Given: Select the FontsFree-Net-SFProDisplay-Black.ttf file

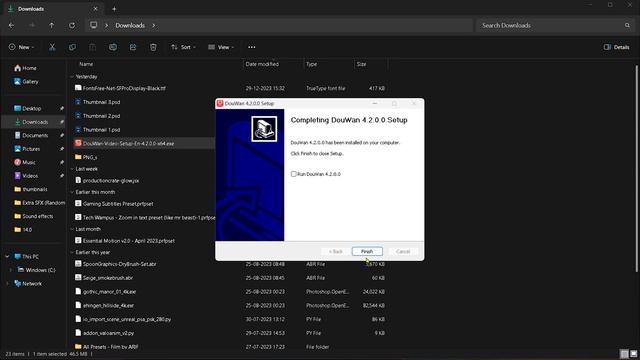Looking at the screenshot, I should pos(124,88).
